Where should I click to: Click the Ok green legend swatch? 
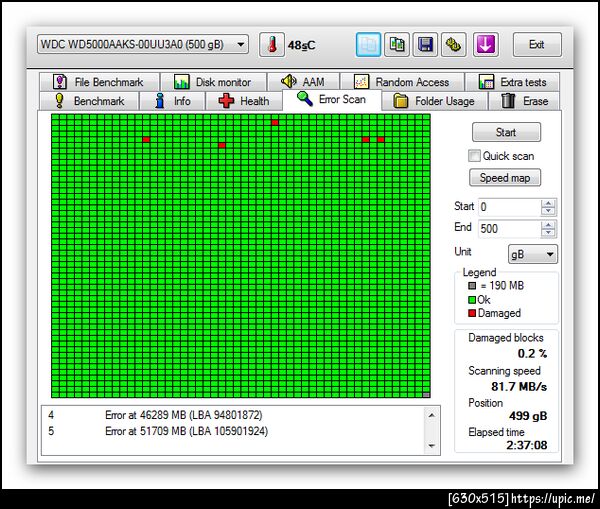[472, 300]
